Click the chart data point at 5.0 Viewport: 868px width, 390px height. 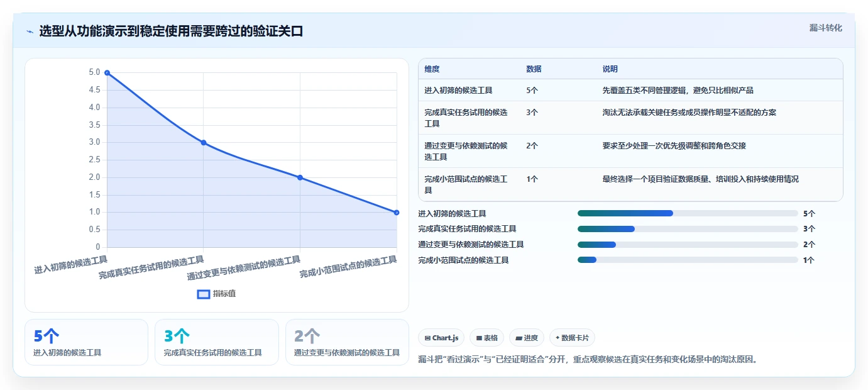tap(107, 73)
